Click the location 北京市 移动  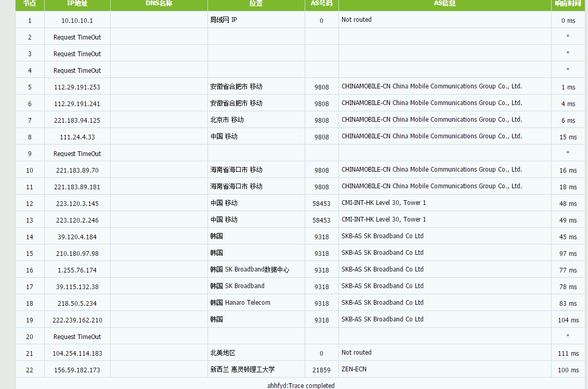coord(227,120)
